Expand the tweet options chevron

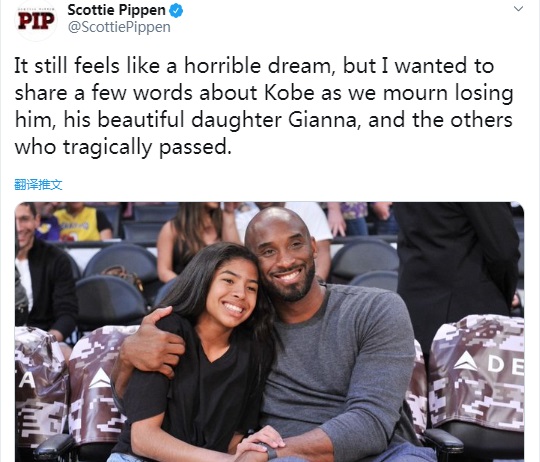tap(518, 9)
